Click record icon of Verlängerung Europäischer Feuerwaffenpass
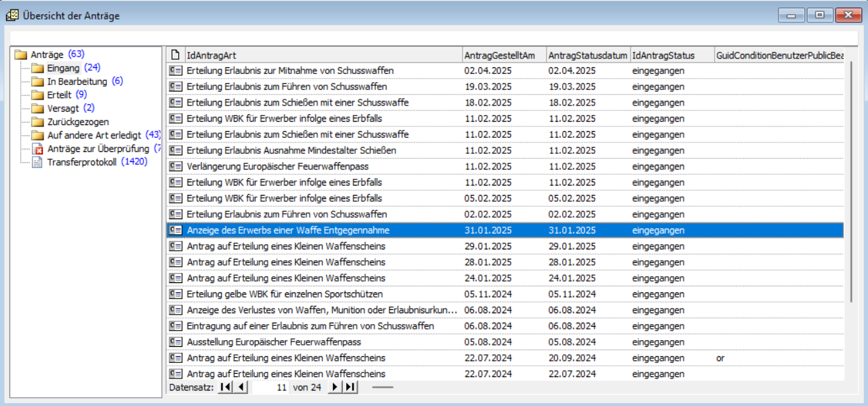Screen dimensions: 868x406 pos(175,166)
